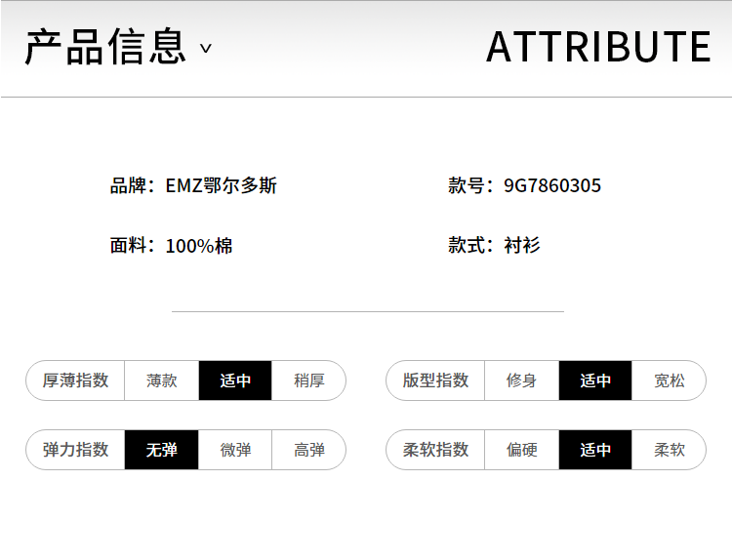The width and height of the screenshot is (732, 560).
Task: Pick 柔软 softness option
Action: 669,450
